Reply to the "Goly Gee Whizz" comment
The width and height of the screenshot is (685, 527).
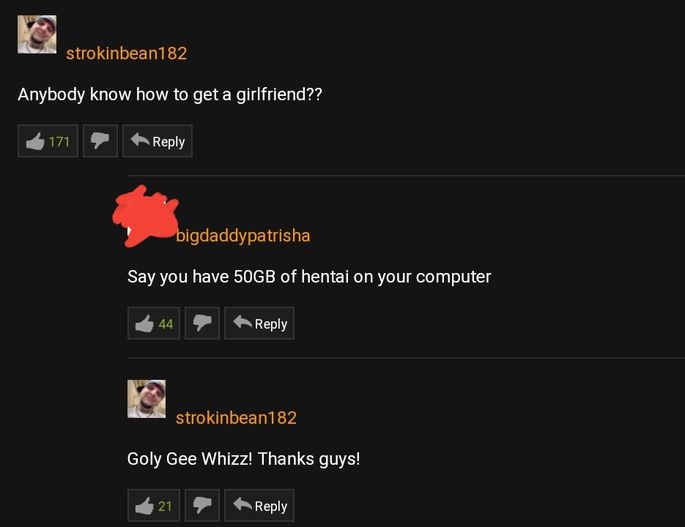pyautogui.click(x=259, y=506)
